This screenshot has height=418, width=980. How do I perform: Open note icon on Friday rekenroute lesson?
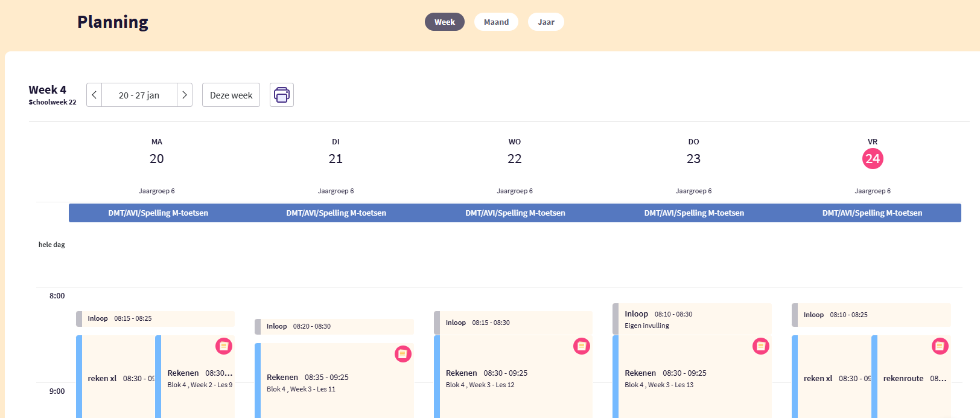940,346
